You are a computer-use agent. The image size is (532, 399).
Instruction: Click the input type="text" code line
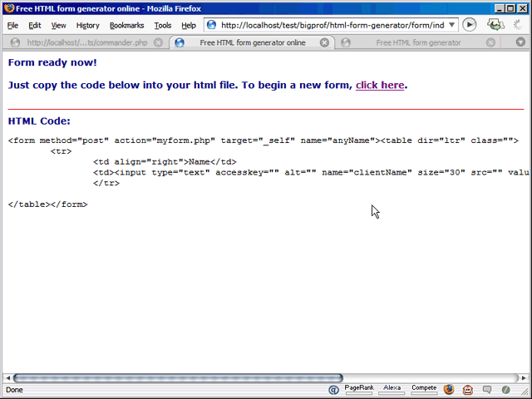pyautogui.click(x=311, y=173)
